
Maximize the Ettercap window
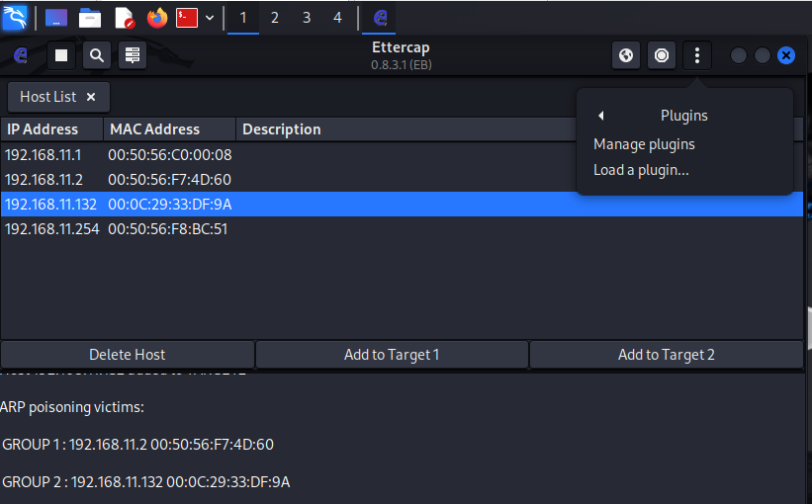[x=763, y=55]
